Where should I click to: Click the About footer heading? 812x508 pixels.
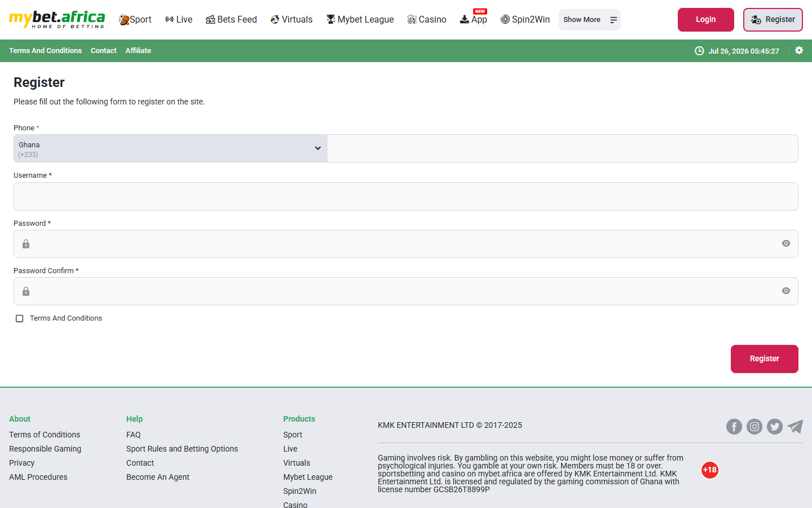click(20, 419)
